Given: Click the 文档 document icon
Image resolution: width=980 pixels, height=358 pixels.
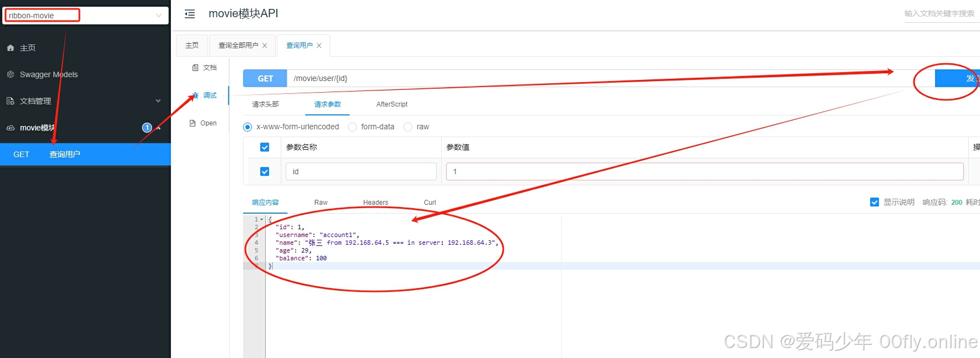Looking at the screenshot, I should [195, 68].
